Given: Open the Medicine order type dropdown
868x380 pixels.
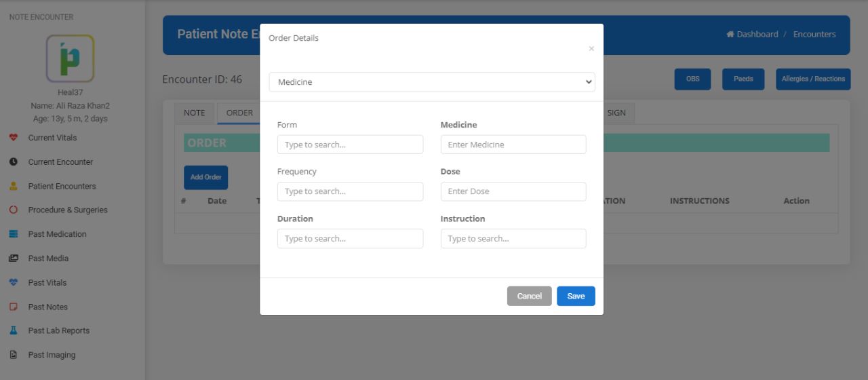Looking at the screenshot, I should [431, 82].
